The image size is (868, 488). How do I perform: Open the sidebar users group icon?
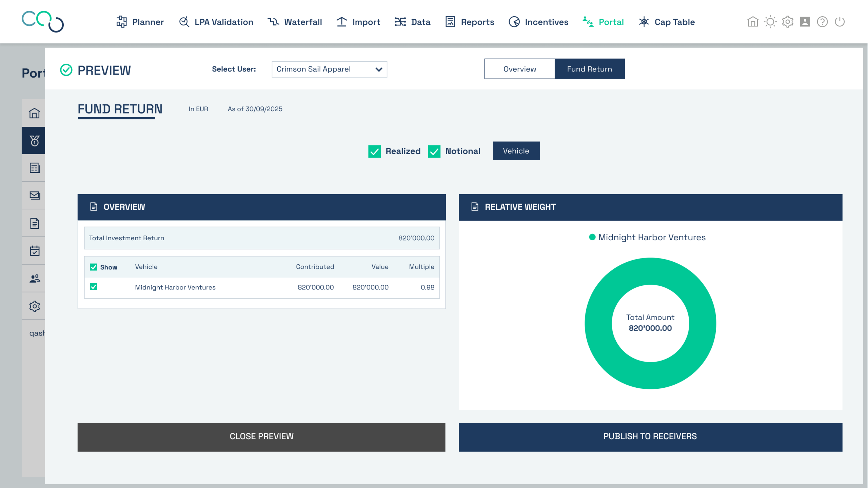35,279
